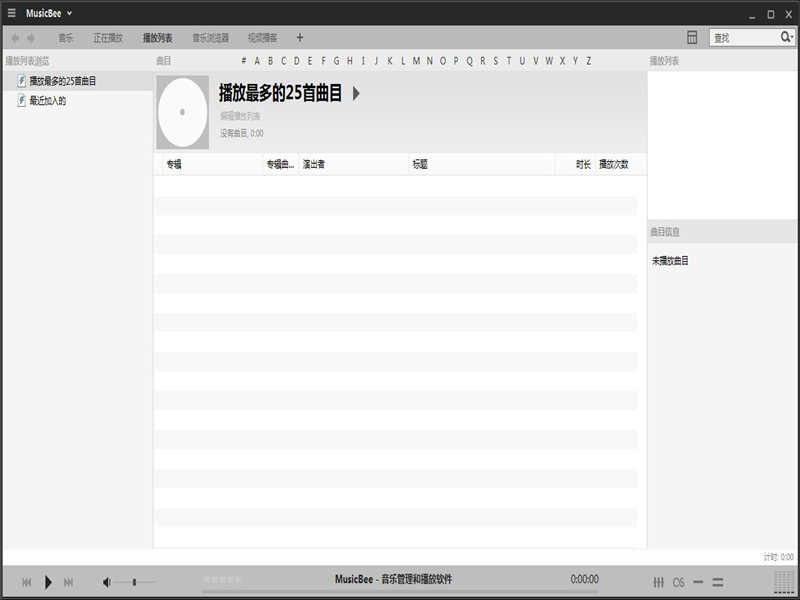Mute audio with the speaker icon
800x600 pixels.
[107, 582]
